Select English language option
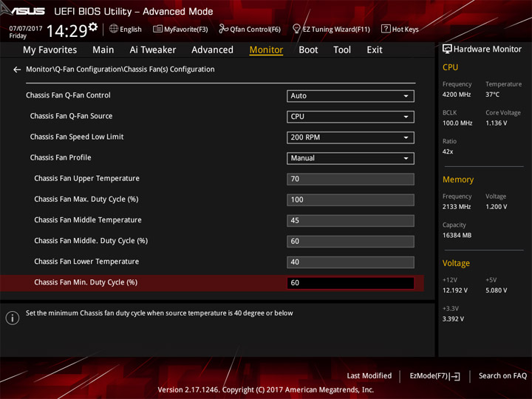This screenshot has width=532, height=399. (131, 30)
